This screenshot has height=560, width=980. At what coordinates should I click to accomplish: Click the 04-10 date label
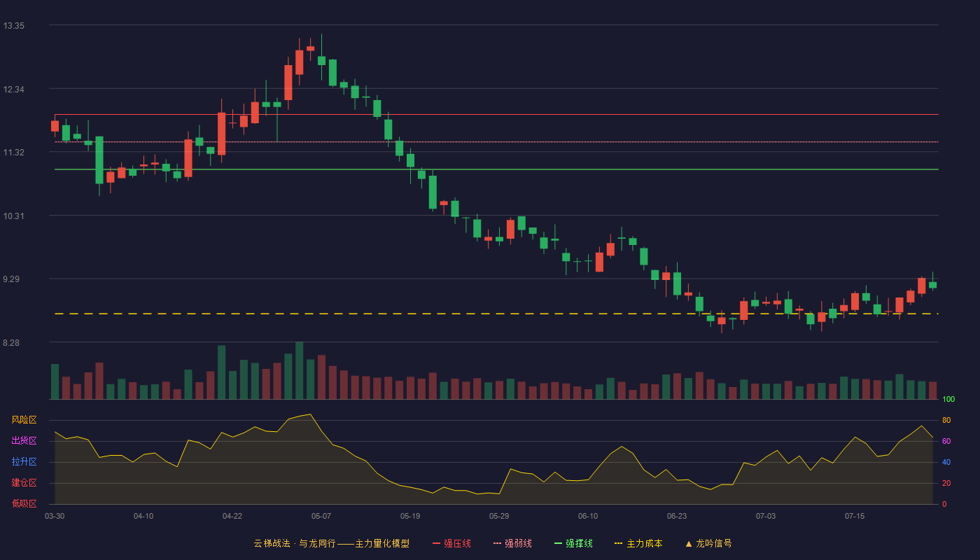143,516
